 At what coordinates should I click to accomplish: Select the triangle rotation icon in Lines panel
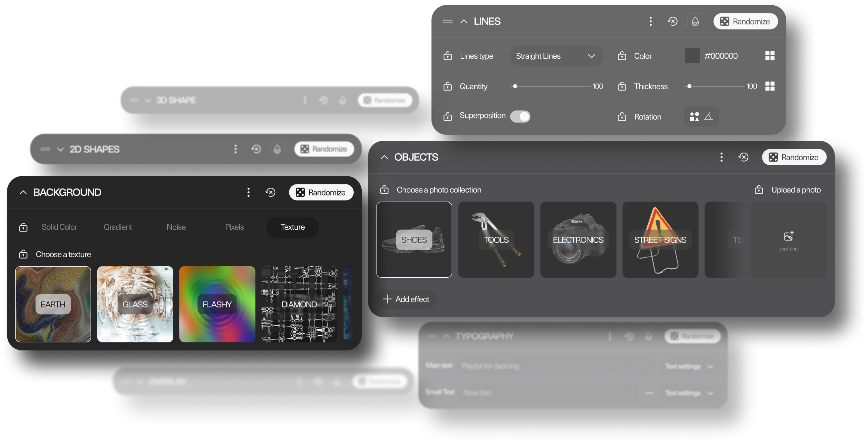pyautogui.click(x=709, y=116)
